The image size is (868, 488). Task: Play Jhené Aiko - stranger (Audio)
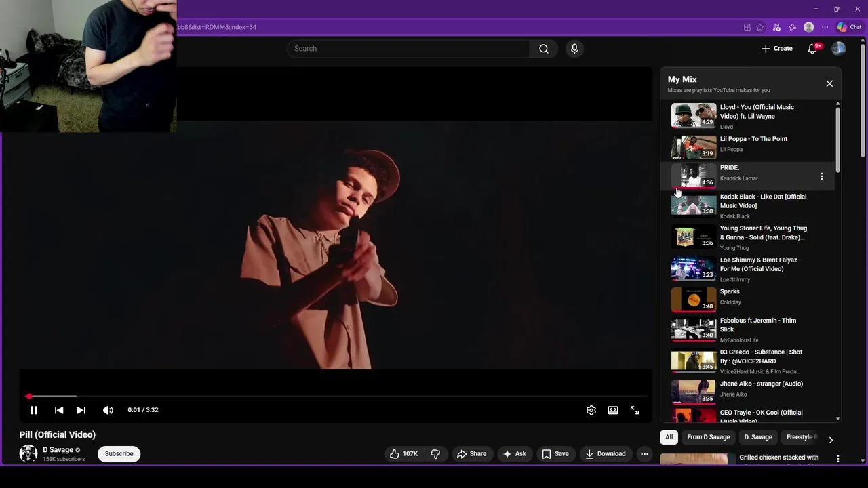click(x=746, y=391)
